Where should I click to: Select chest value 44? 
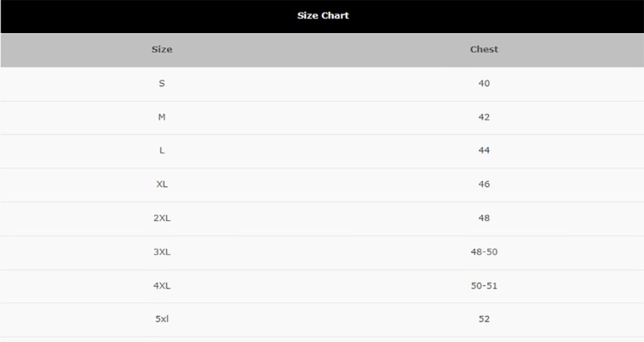coord(484,151)
